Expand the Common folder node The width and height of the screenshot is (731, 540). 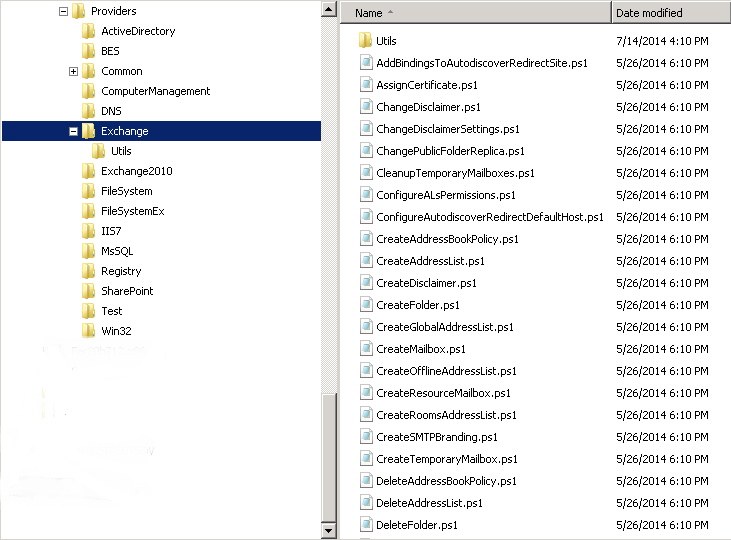(x=73, y=71)
